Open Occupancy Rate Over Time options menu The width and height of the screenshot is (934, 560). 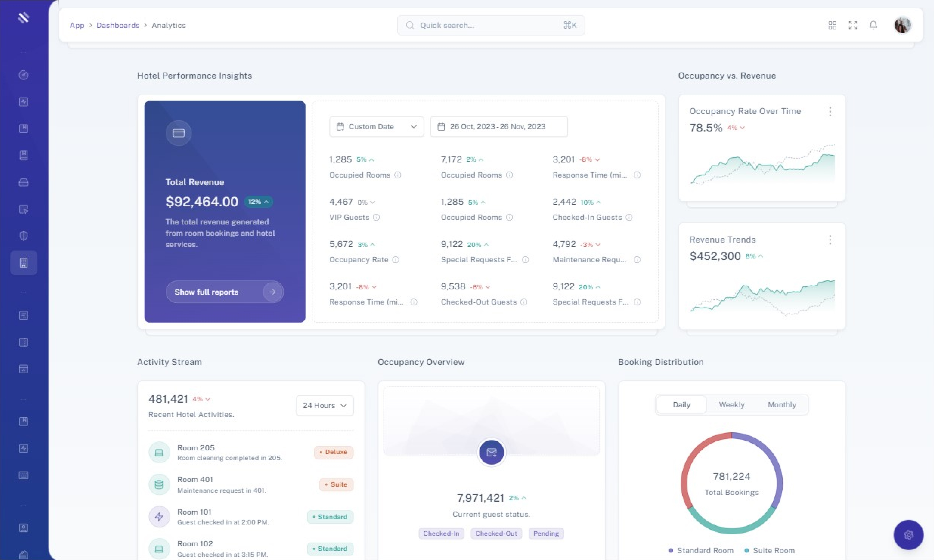pos(830,111)
